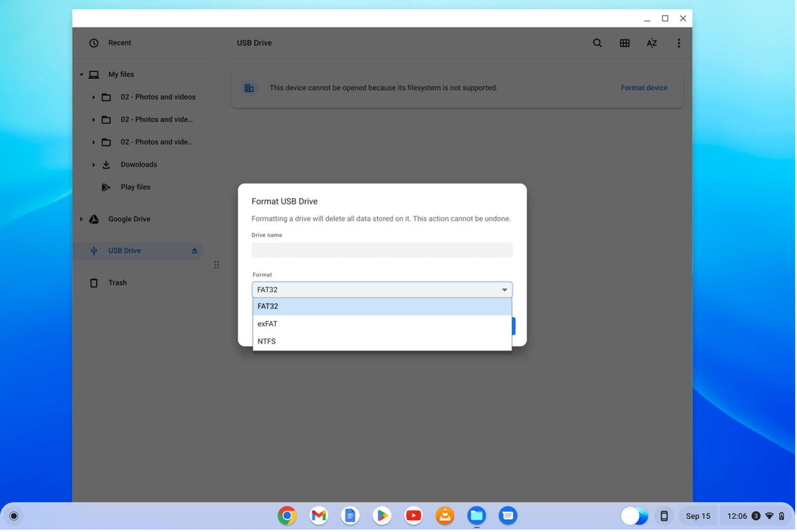This screenshot has width=797, height=532.
Task: Click the Drive name text field
Action: click(x=382, y=250)
